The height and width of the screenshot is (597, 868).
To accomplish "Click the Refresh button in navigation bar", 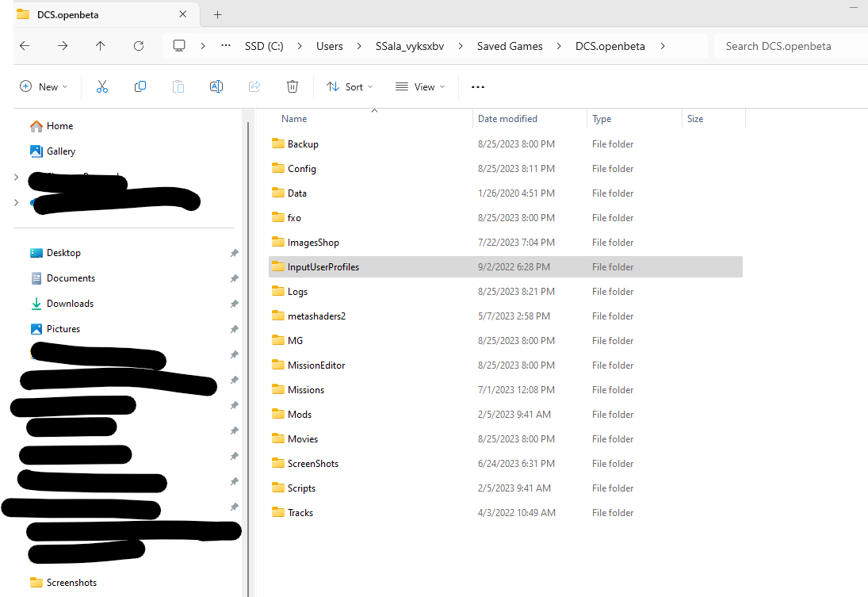I will pos(139,46).
